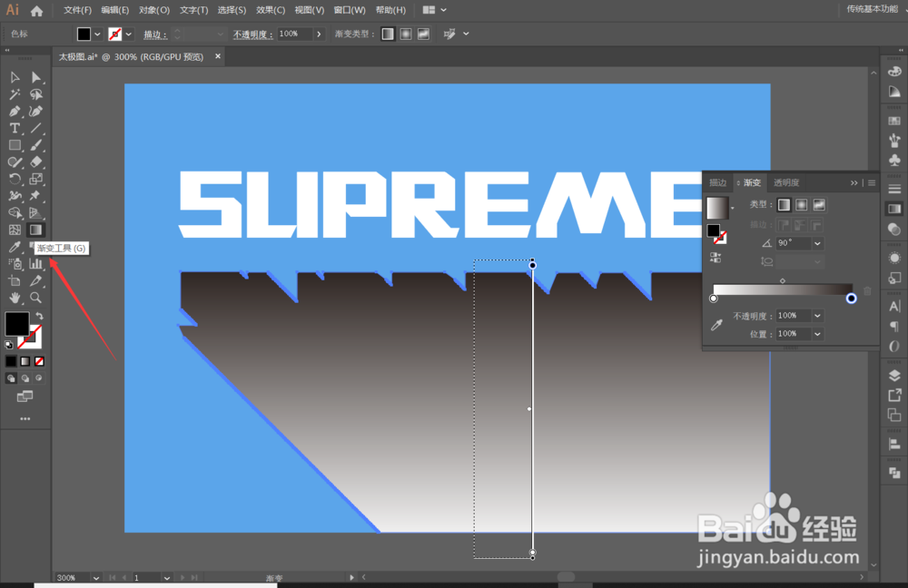Apply None fill mode button
Screen dimensions: 908x588
click(39, 361)
